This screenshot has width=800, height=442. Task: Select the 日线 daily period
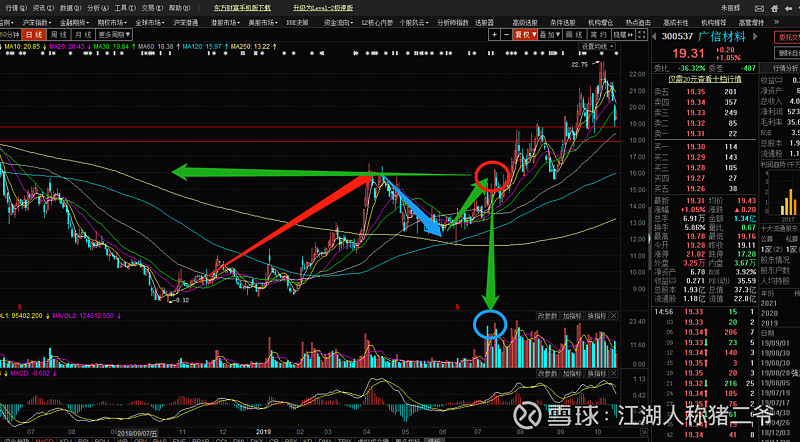pos(34,35)
